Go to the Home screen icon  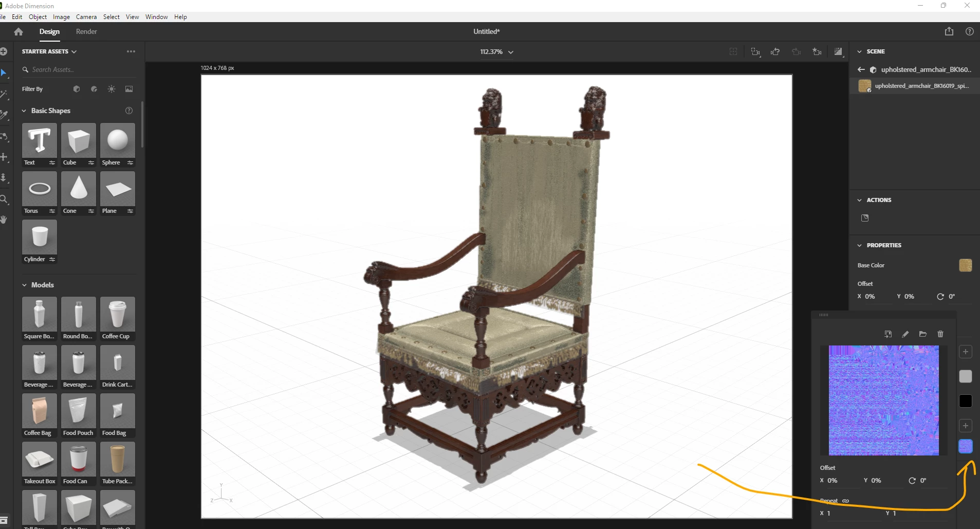(x=19, y=32)
